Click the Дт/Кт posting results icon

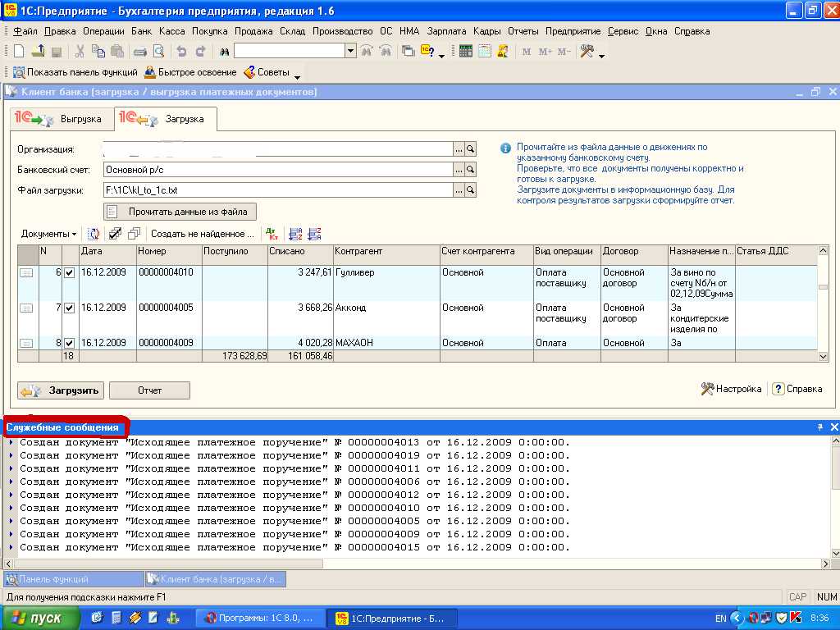tap(272, 234)
